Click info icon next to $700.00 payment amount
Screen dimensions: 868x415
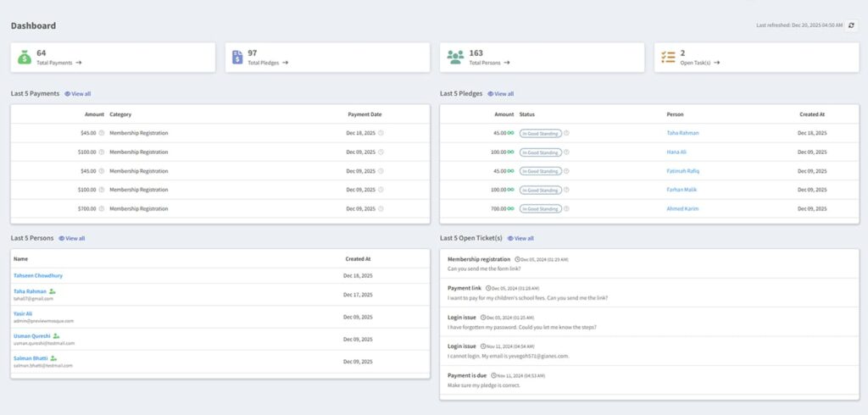pos(102,209)
